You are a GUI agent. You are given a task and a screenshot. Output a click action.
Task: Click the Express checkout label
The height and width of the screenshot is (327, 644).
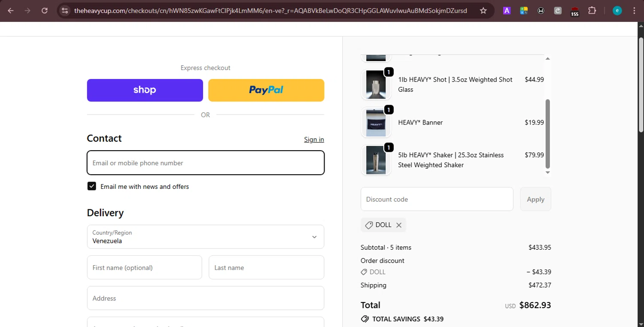click(x=206, y=68)
